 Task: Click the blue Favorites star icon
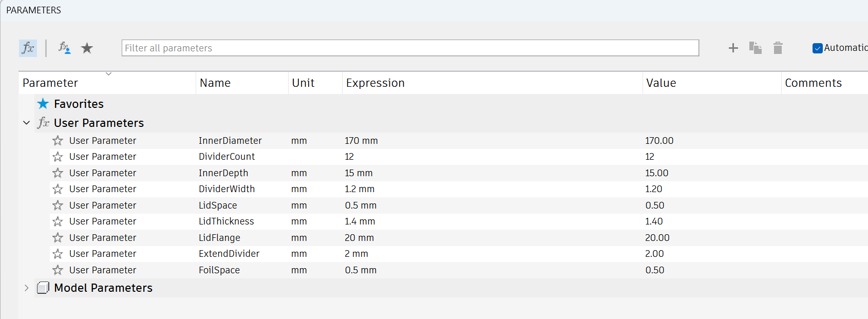click(43, 104)
